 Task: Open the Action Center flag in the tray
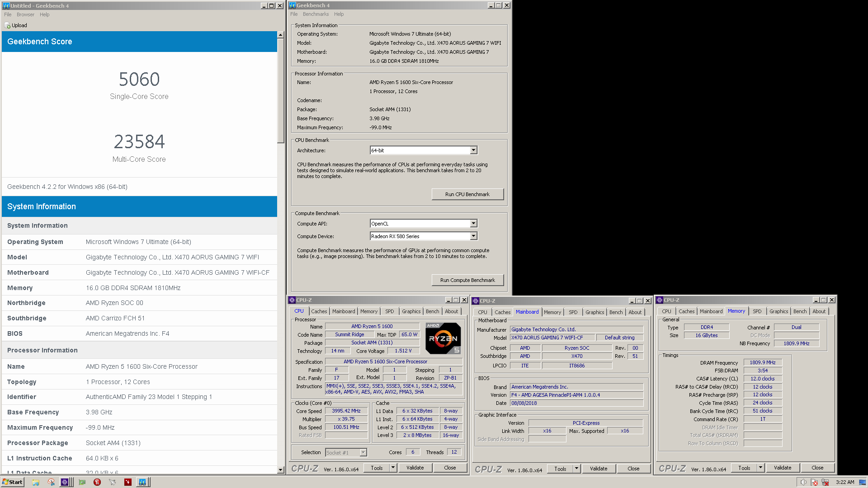point(814,482)
